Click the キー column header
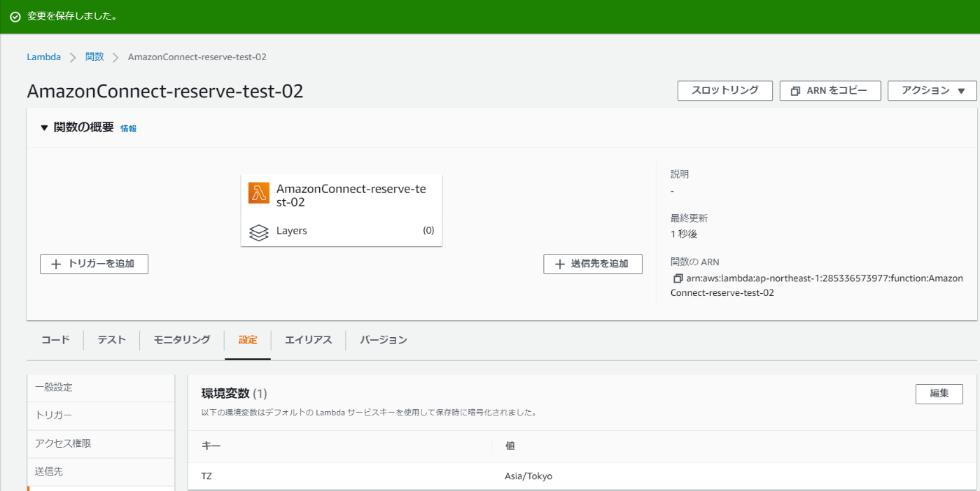Viewport: 980px width, 491px height. pyautogui.click(x=211, y=446)
